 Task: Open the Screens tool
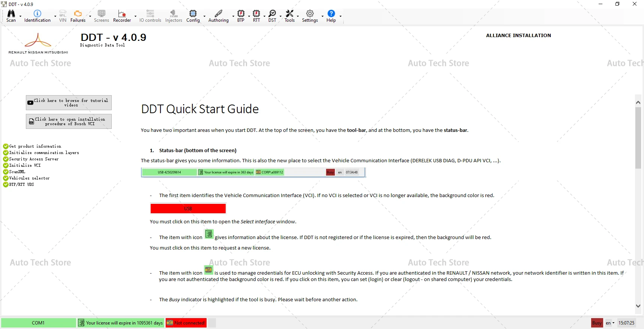click(102, 16)
